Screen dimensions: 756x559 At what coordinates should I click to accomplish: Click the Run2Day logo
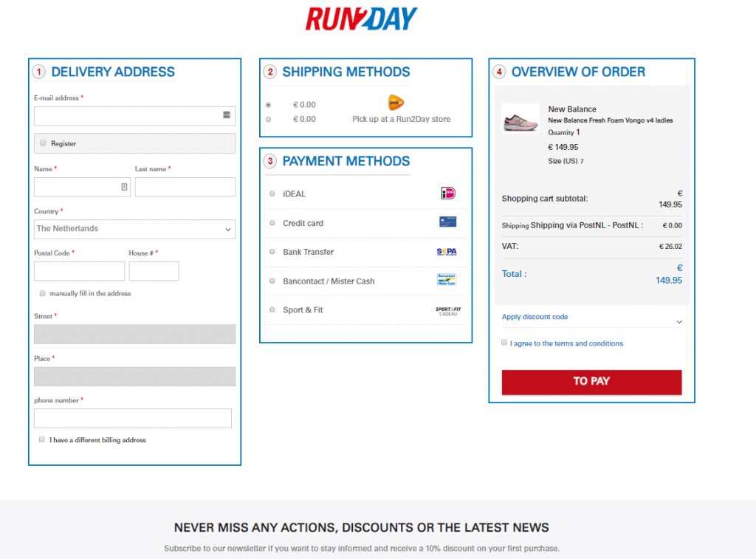click(361, 18)
